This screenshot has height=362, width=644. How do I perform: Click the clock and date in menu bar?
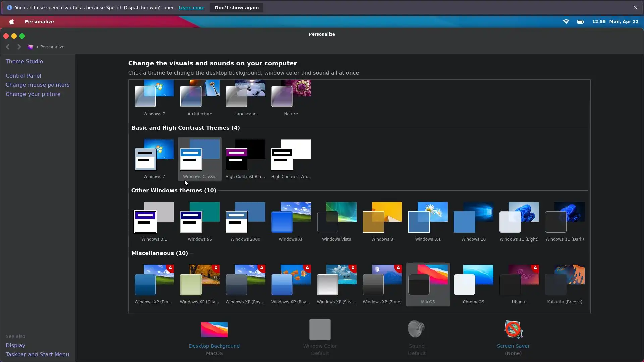click(615, 22)
